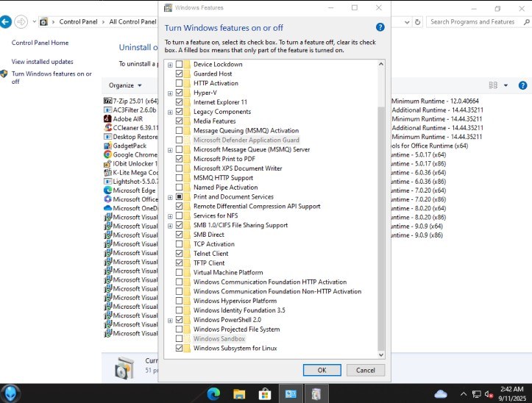
Task: Click the refresh button in address bar
Action: pos(418,22)
